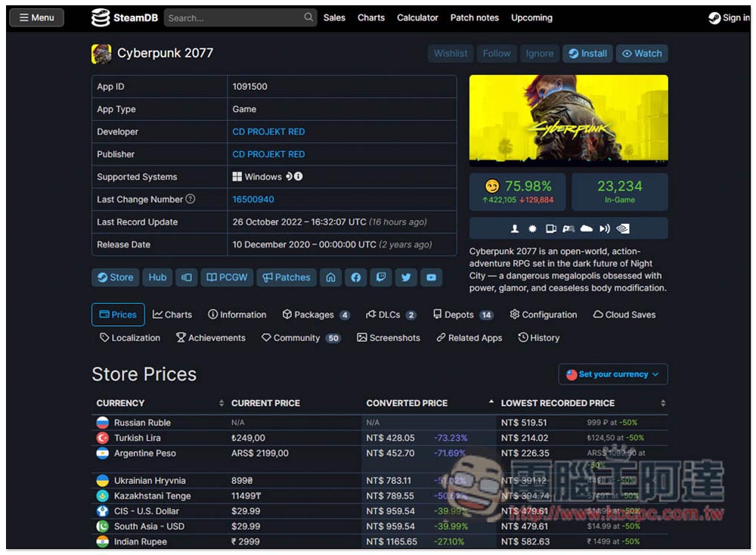This screenshot has height=555, width=756.
Task: Click the Steam cloud feature icon
Action: pos(587,228)
